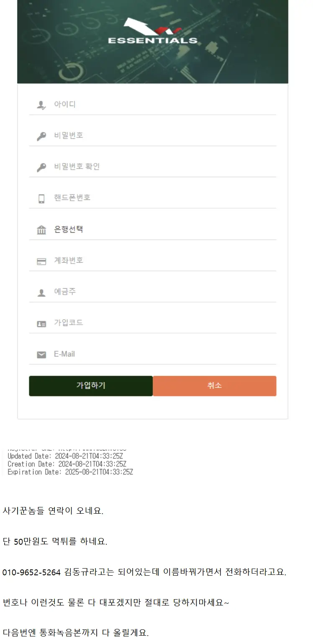313x644 pixels.
Task: Click into the 비밀번호 password field
Action: [x=163, y=136]
